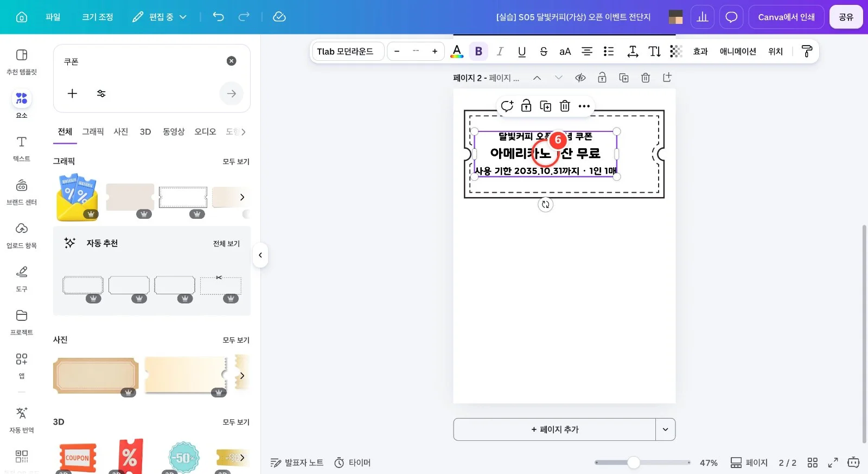This screenshot has height=474, width=868.
Task: Open the 브랜드 센터 panel
Action: point(22,192)
